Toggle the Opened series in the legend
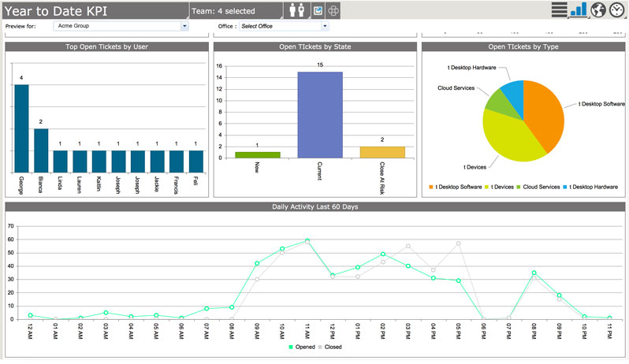 point(302,347)
